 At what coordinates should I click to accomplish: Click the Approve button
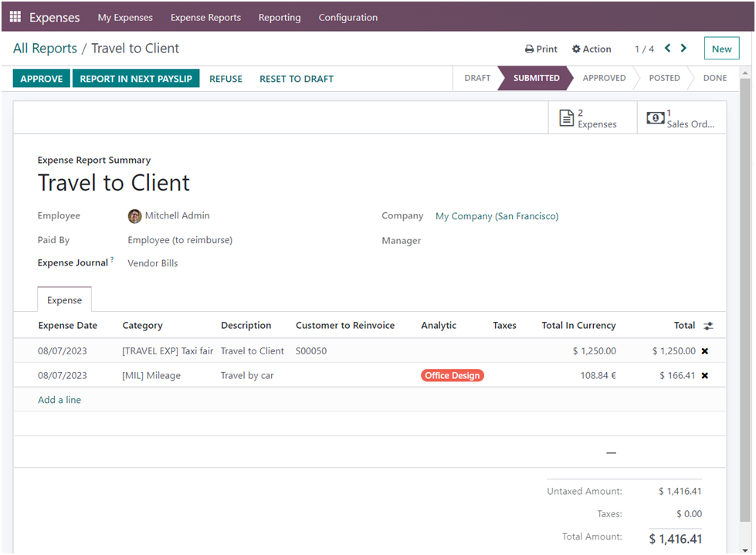tap(42, 79)
